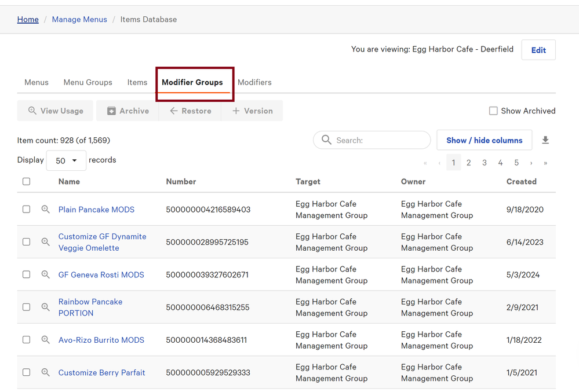
Task: Click magnifier icon beside Avo-Rizo Burrito MODS
Action: pos(45,340)
